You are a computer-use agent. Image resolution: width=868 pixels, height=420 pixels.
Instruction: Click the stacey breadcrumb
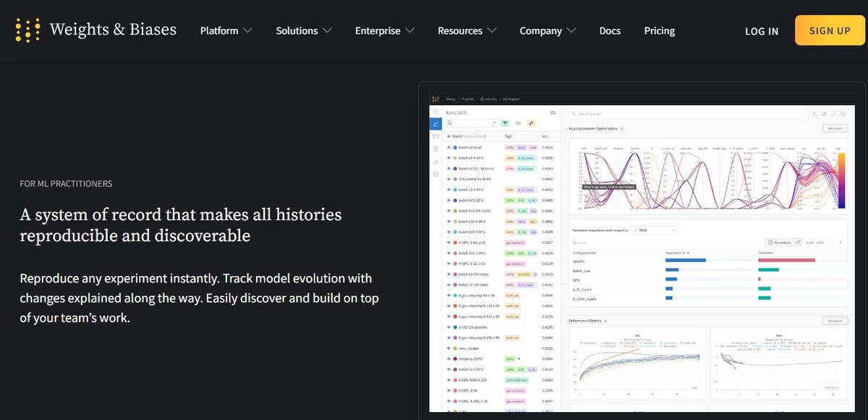pyautogui.click(x=451, y=98)
